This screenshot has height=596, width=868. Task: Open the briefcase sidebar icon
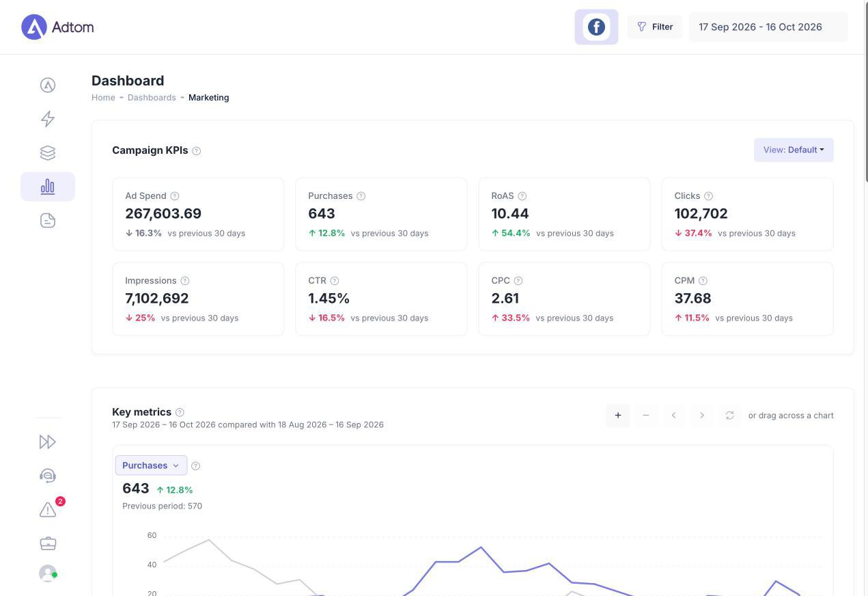48,543
